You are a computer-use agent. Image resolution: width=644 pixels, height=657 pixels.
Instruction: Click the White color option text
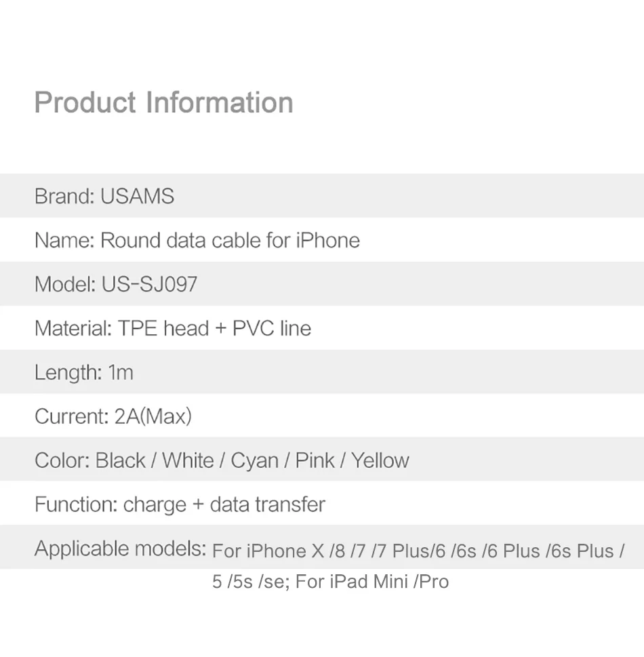click(x=188, y=461)
